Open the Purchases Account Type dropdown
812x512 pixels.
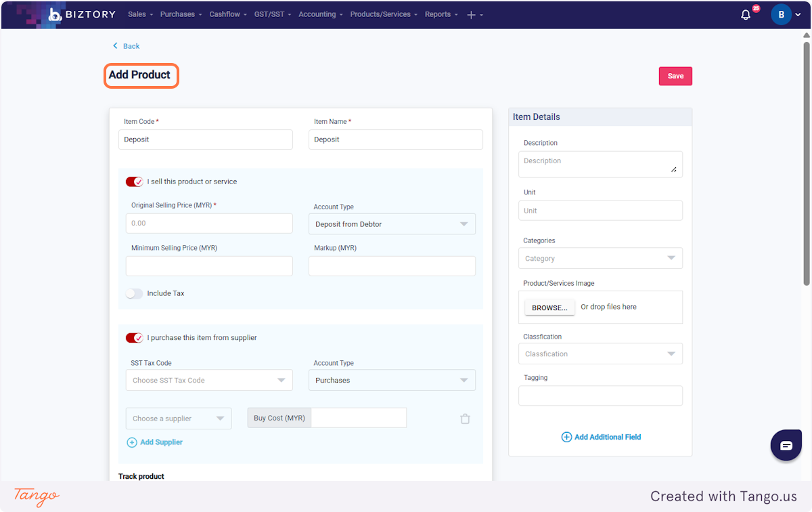[392, 380]
